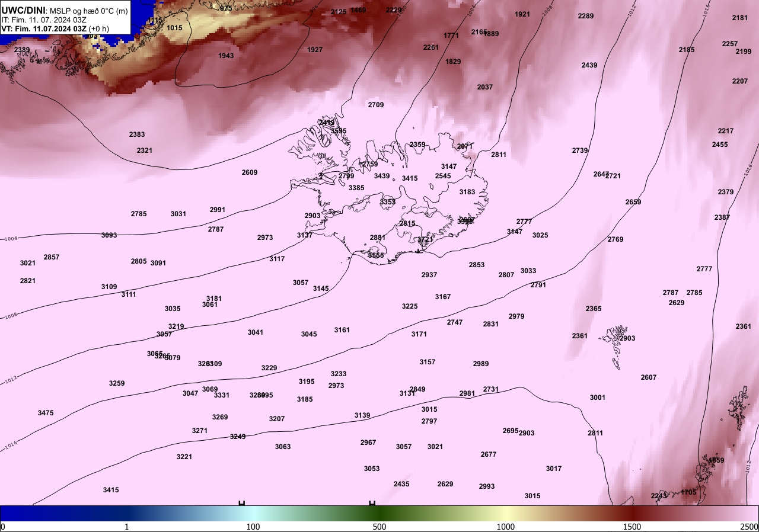The width and height of the screenshot is (759, 532).
Task: Click the color scale label 500
Action: pyautogui.click(x=379, y=527)
